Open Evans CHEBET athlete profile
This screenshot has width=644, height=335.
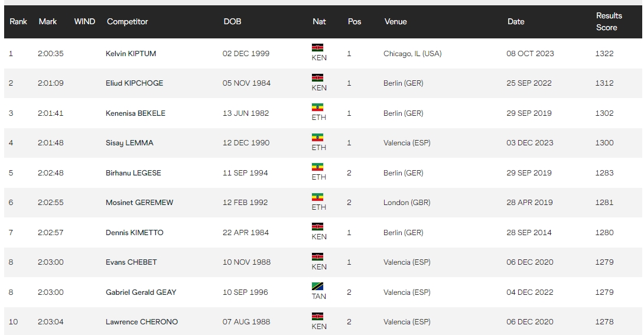point(131,262)
